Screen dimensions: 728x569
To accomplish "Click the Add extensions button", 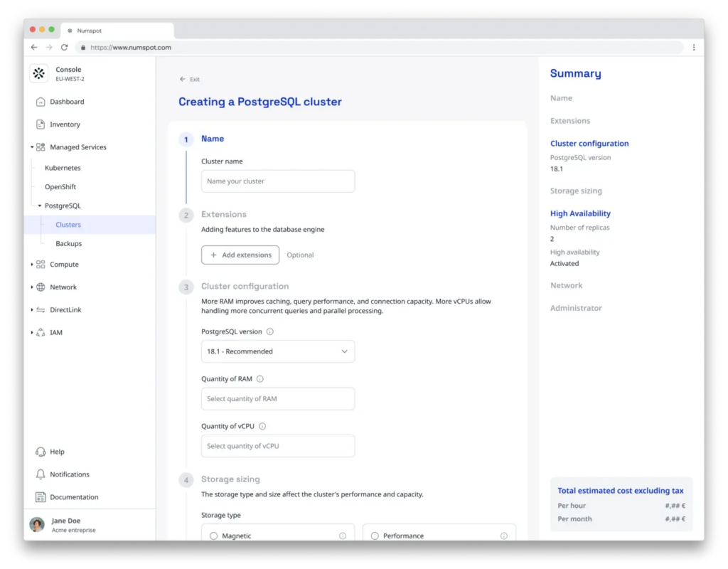I will pyautogui.click(x=240, y=255).
